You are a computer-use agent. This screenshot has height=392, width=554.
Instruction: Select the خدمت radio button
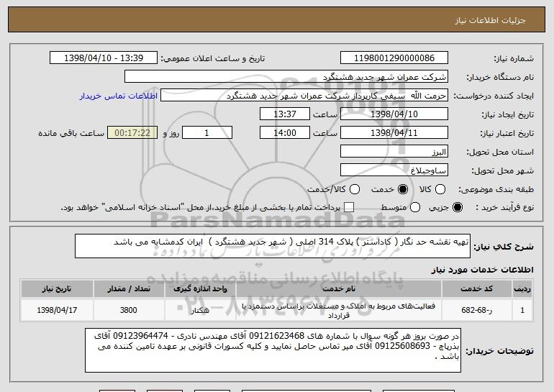tap(403, 189)
